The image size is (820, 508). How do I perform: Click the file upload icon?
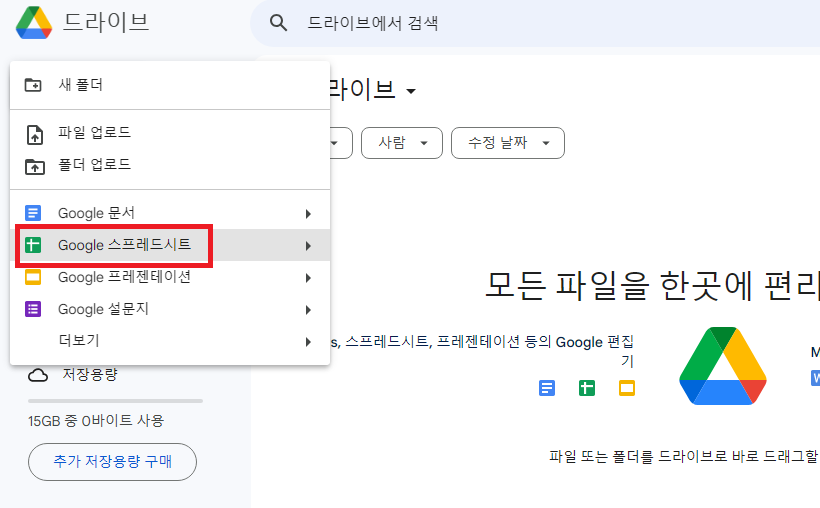coord(35,134)
